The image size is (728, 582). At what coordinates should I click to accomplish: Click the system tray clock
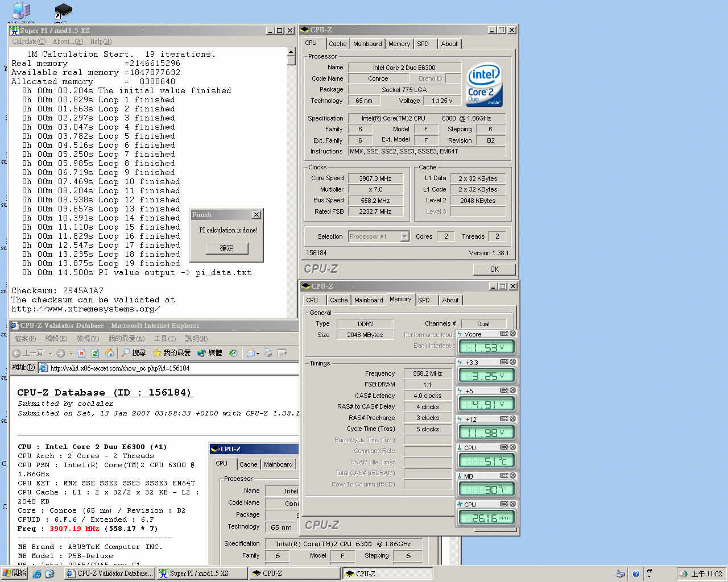tap(706, 574)
